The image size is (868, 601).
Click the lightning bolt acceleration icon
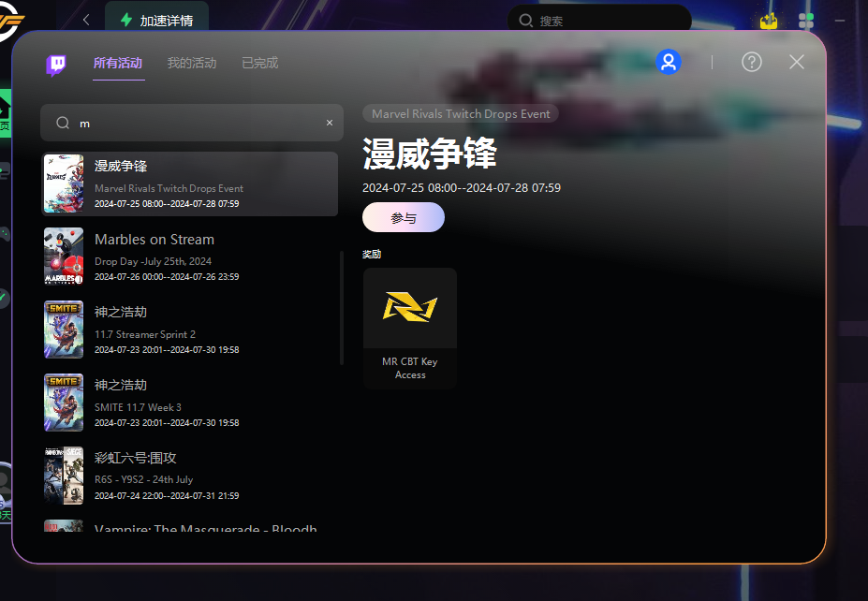click(126, 20)
